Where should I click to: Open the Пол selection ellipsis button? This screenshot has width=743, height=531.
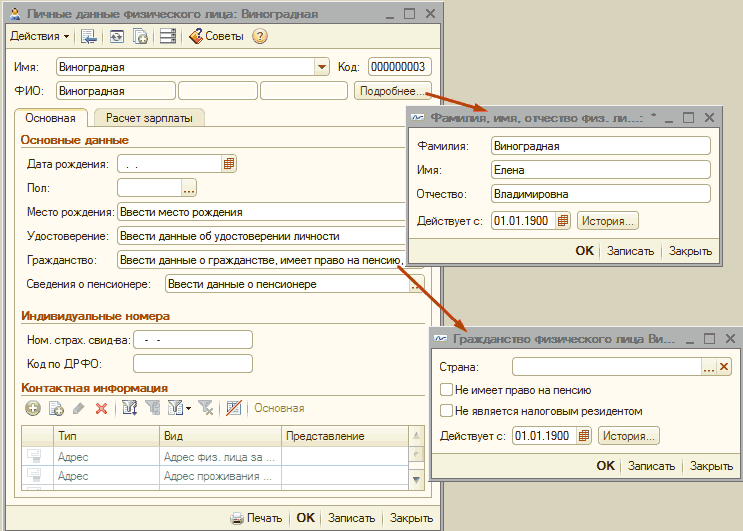[x=189, y=187]
